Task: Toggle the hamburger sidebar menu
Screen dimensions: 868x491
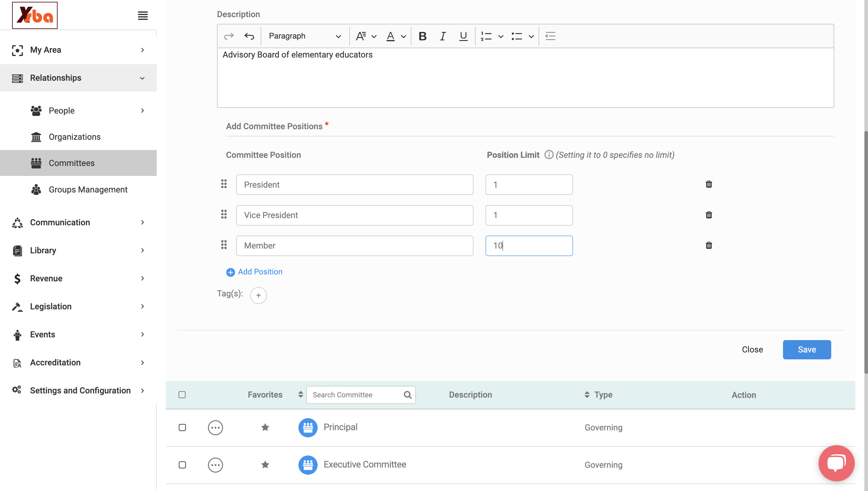Action: 143,15
